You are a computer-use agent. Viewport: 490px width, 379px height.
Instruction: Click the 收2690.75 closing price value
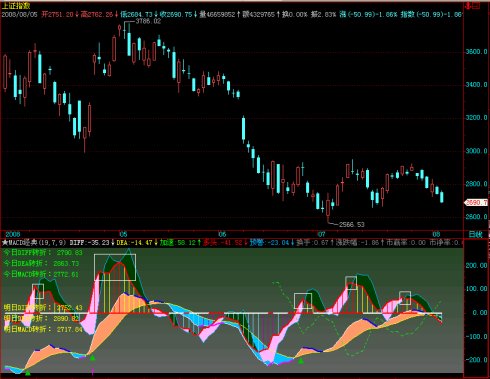176,14
